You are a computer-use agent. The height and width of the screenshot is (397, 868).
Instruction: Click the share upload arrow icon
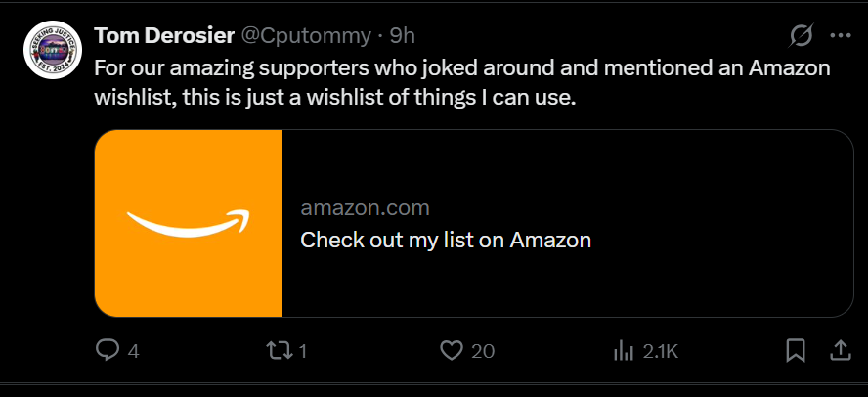pyautogui.click(x=840, y=350)
